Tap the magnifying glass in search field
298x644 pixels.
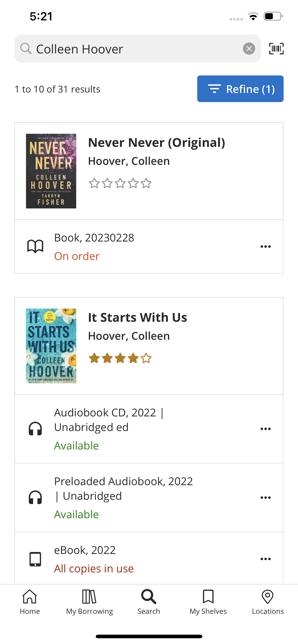pyautogui.click(x=26, y=48)
